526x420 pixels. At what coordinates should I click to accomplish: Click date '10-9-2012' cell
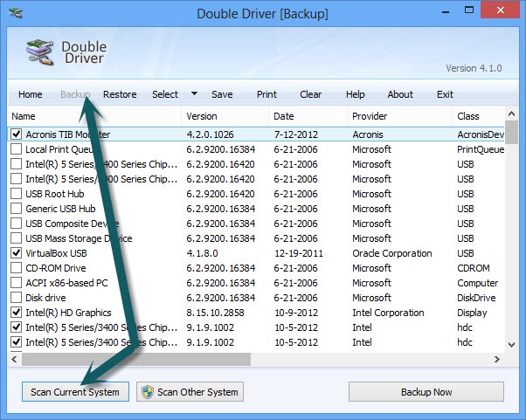(x=296, y=313)
